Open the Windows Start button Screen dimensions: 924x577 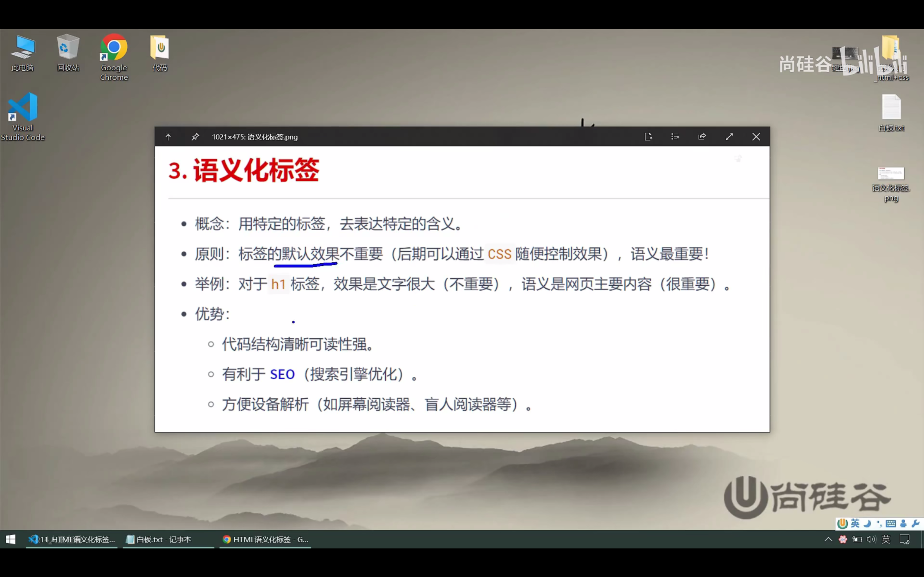point(11,539)
